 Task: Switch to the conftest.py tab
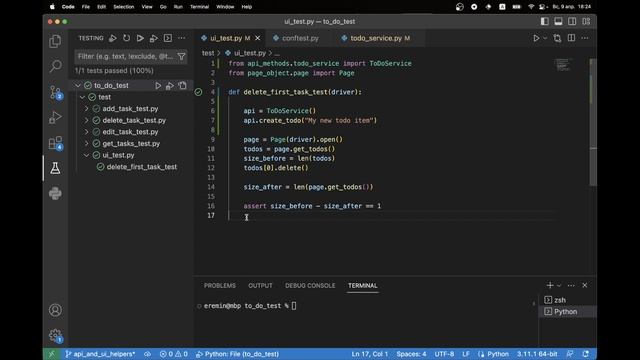[300, 38]
